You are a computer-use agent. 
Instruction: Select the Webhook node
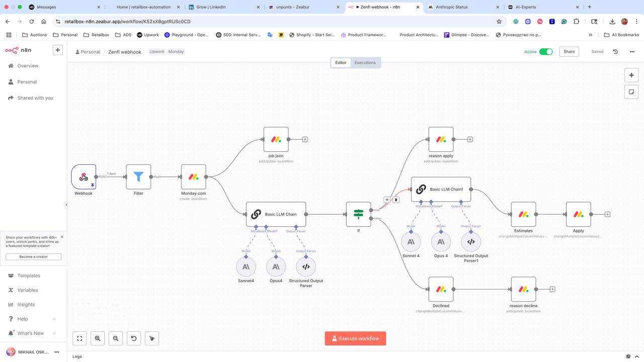tap(83, 176)
